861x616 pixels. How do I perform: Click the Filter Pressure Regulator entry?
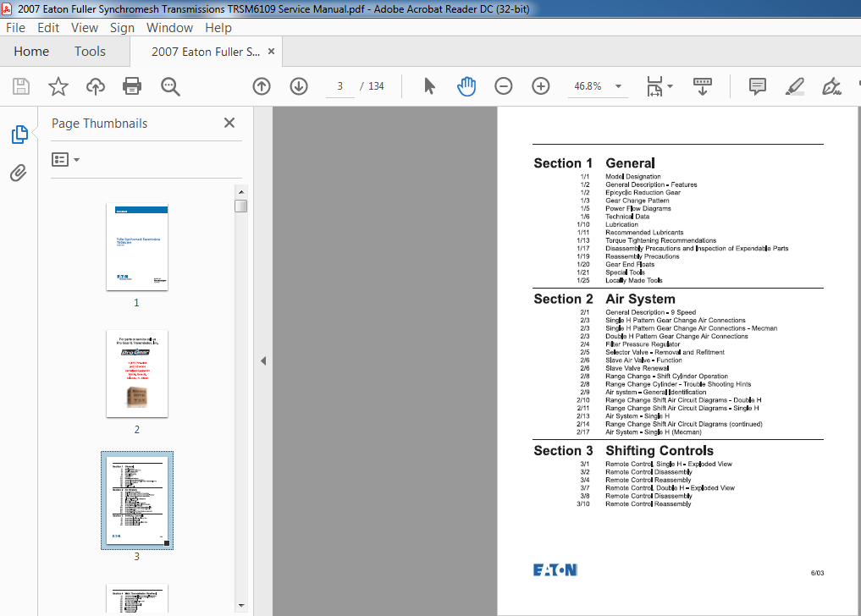(643, 344)
